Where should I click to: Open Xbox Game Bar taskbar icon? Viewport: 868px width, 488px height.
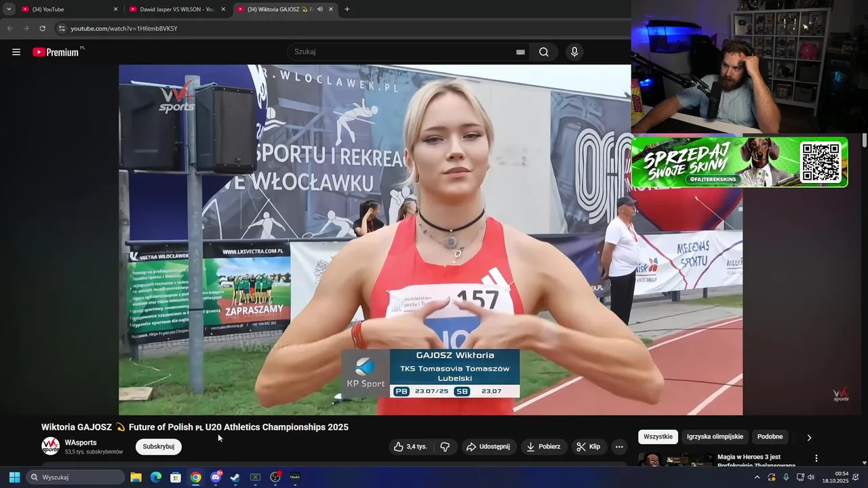pos(256,477)
